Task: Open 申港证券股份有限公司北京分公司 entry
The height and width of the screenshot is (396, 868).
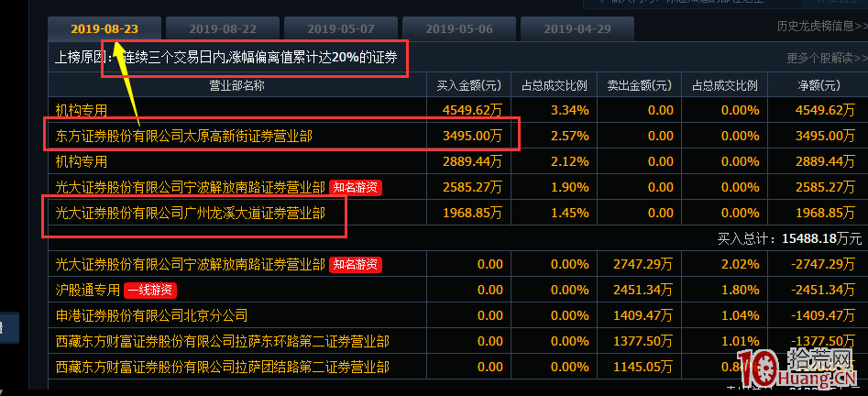Action: tap(151, 315)
